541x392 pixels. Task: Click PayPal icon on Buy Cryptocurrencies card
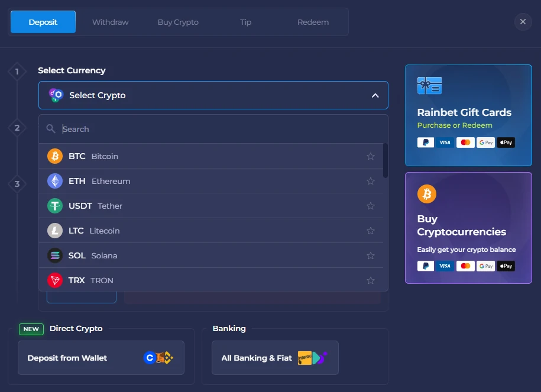click(426, 266)
